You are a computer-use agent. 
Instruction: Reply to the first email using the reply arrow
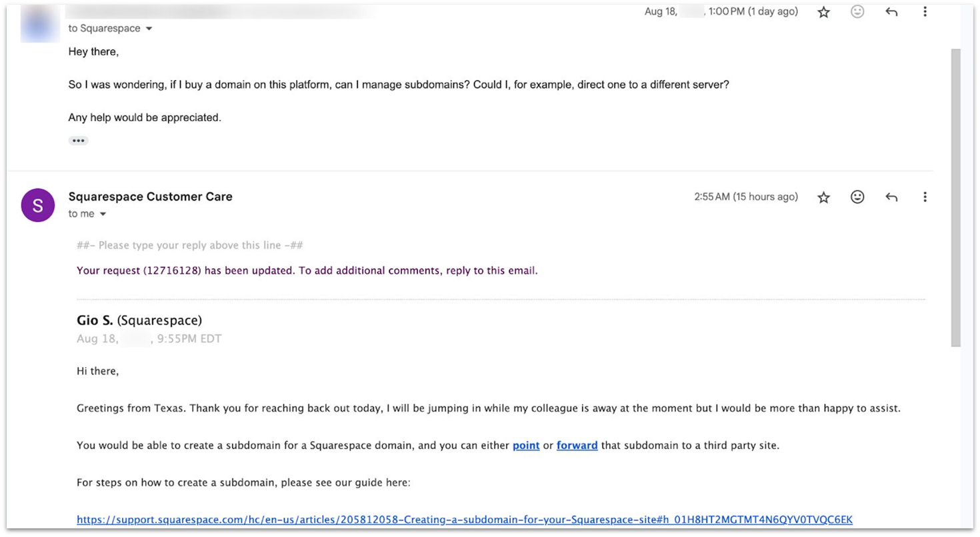[x=891, y=11]
